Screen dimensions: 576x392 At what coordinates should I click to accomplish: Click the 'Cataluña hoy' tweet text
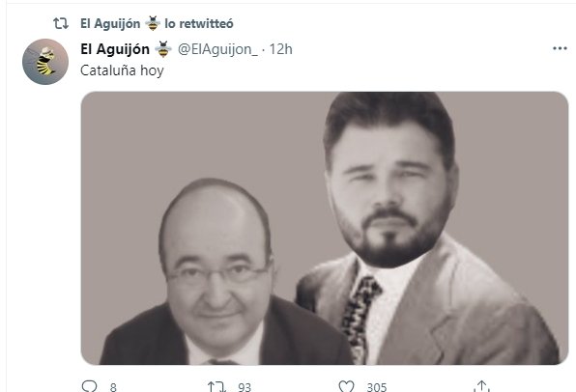(122, 70)
